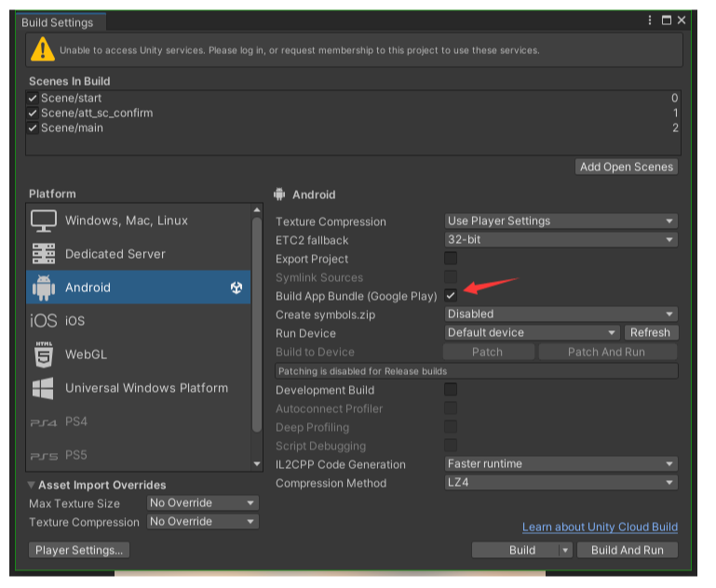The width and height of the screenshot is (716, 588).
Task: Click the platform list scrollbar thumb
Action: tap(257, 325)
